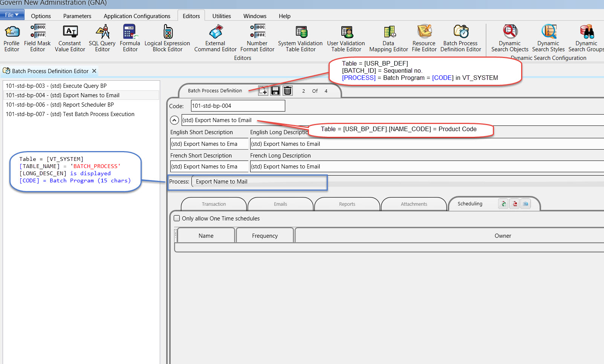The width and height of the screenshot is (604, 364).
Task: Click the Data Mapping Editor icon
Action: click(388, 38)
